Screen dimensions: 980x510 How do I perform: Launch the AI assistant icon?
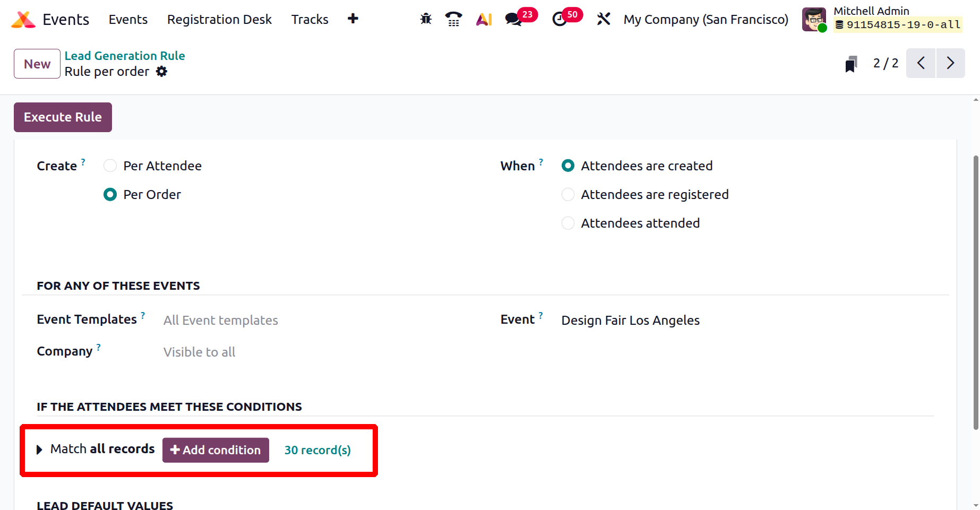(484, 20)
